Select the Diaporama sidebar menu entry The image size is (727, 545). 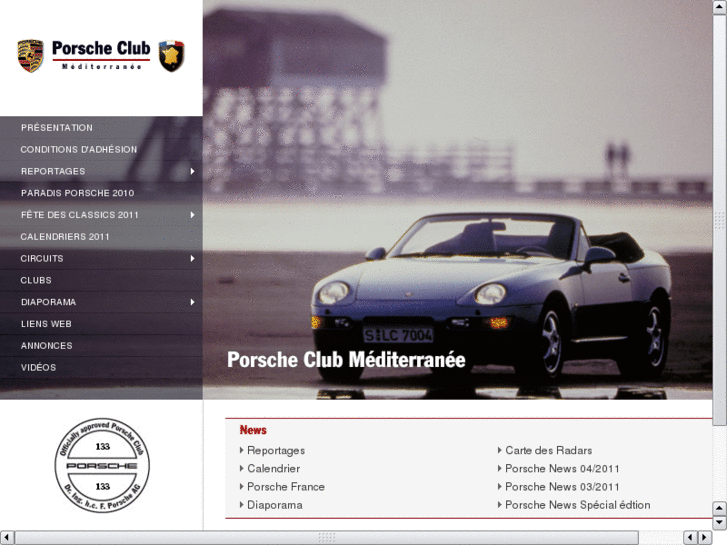pos(48,302)
